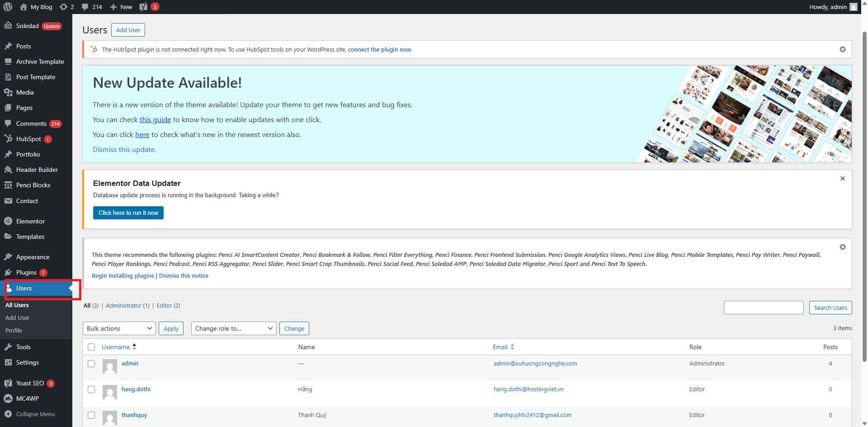Toggle the select-all users checkbox
868x427 pixels.
tap(91, 346)
